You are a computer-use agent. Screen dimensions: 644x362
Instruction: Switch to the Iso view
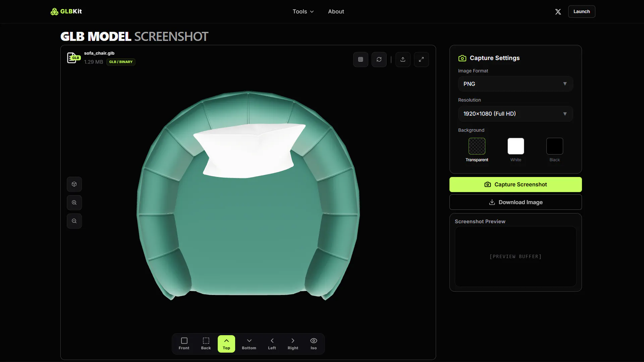click(x=314, y=344)
